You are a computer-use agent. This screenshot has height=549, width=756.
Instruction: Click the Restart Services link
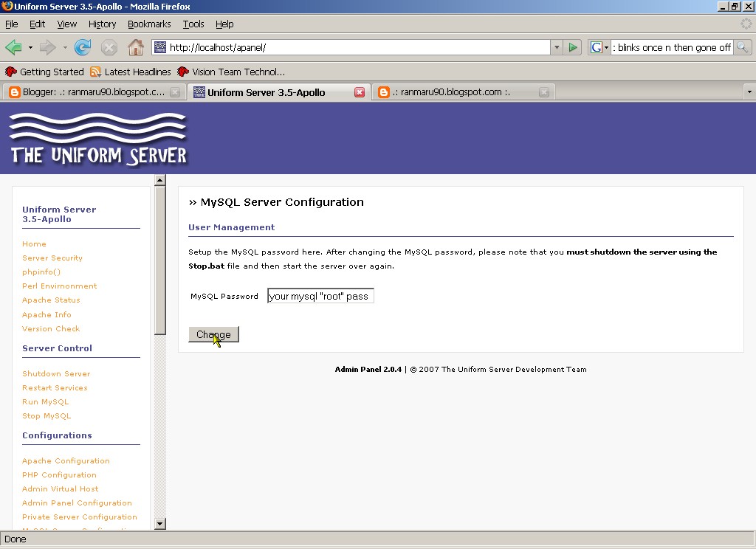55,387
